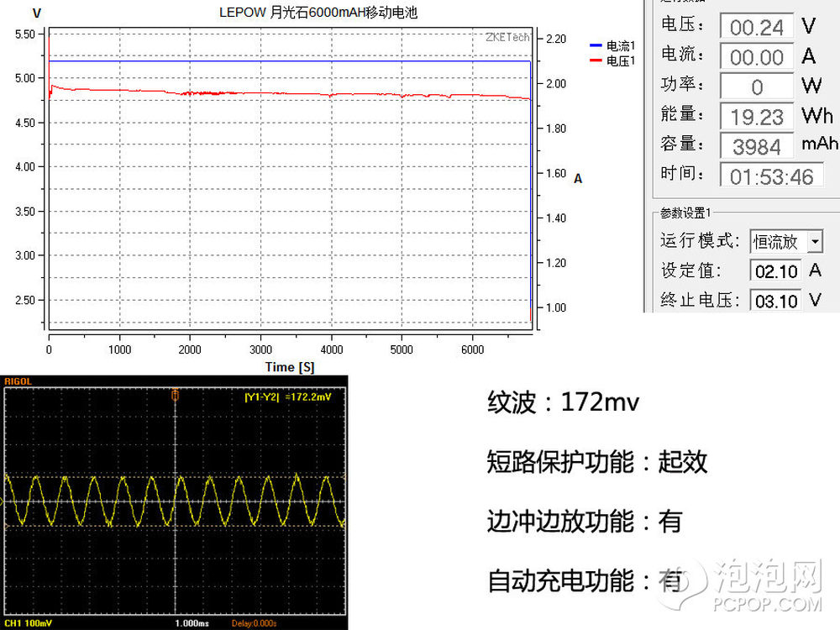
Task: Click the chart title LEPOW 月光石6000mAH移动电池
Action: point(318,13)
